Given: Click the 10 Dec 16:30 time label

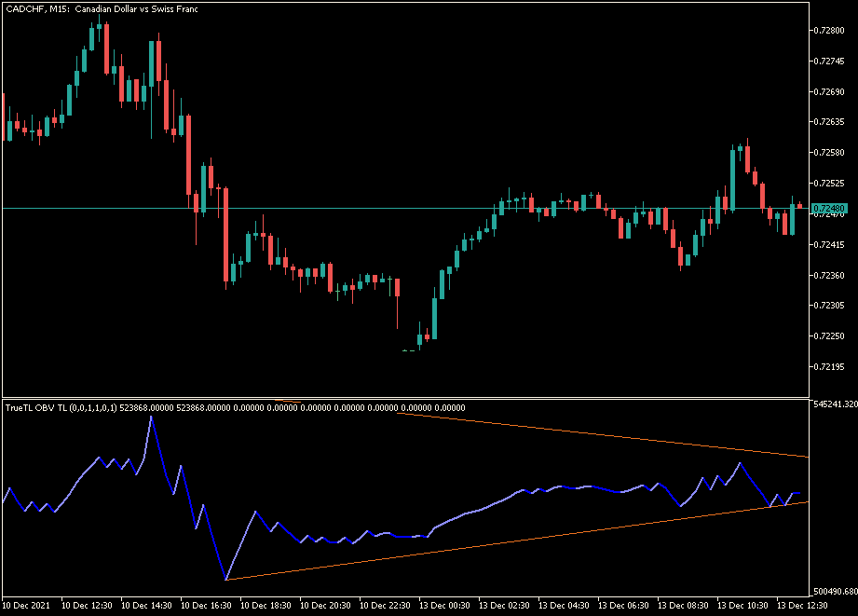Looking at the screenshot, I should pos(206,606).
